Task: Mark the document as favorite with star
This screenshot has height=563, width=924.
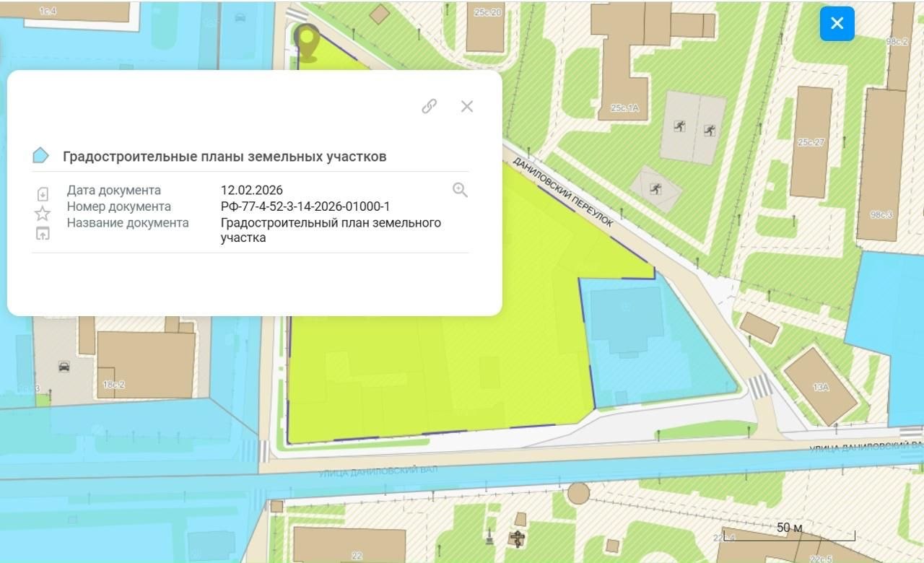Action: 43,214
